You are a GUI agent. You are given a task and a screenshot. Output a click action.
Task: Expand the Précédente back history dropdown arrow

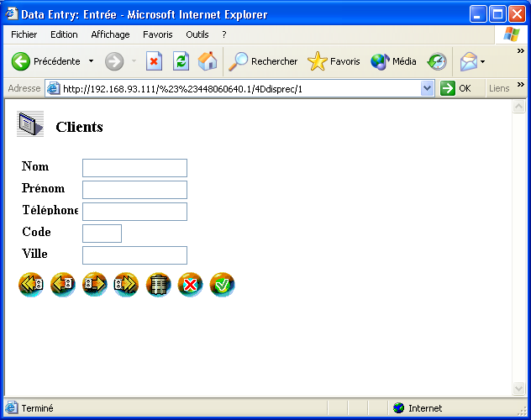point(91,61)
